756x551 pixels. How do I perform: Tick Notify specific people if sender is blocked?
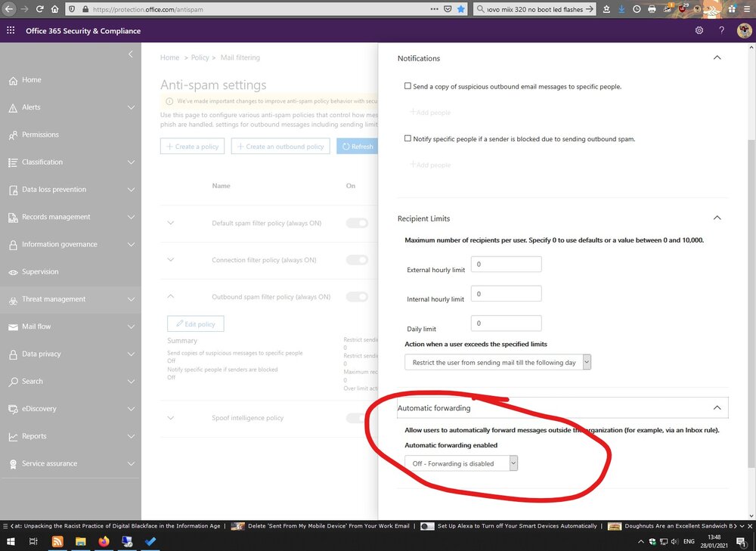pyautogui.click(x=408, y=138)
